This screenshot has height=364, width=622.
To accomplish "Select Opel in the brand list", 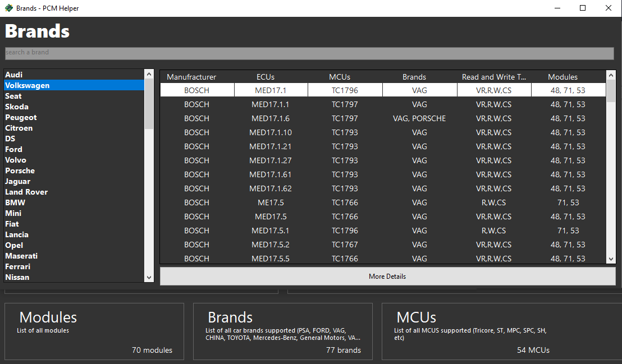I will pos(74,246).
